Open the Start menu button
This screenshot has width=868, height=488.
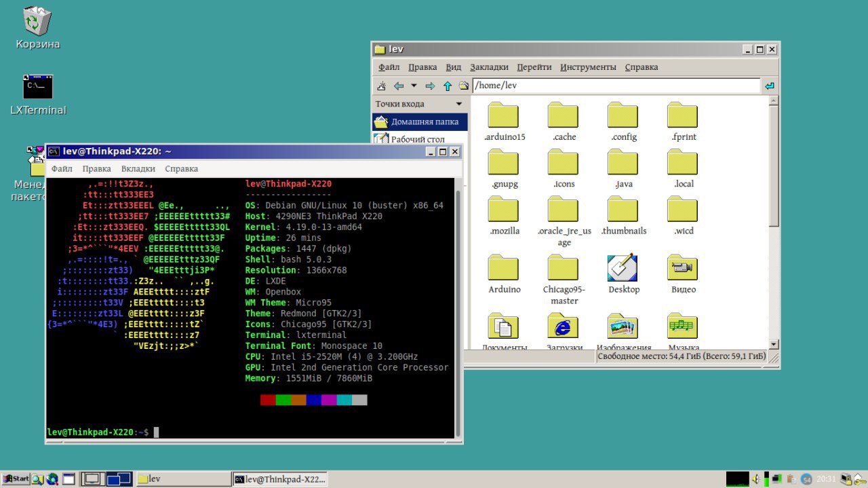[x=16, y=479]
